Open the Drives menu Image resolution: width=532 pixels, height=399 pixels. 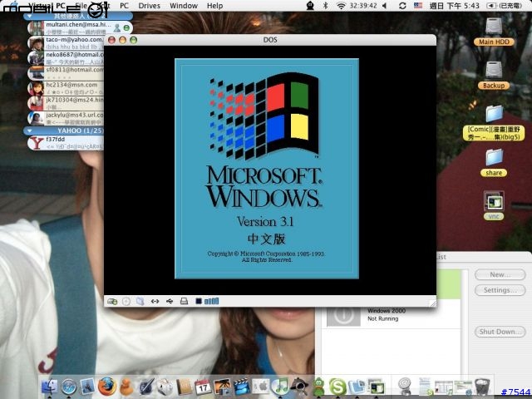(x=150, y=6)
